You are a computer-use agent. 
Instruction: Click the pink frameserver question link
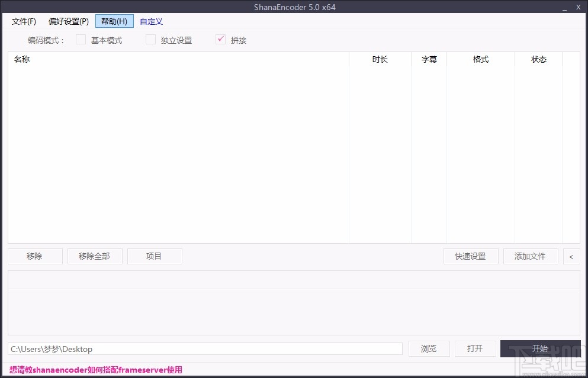(x=95, y=370)
